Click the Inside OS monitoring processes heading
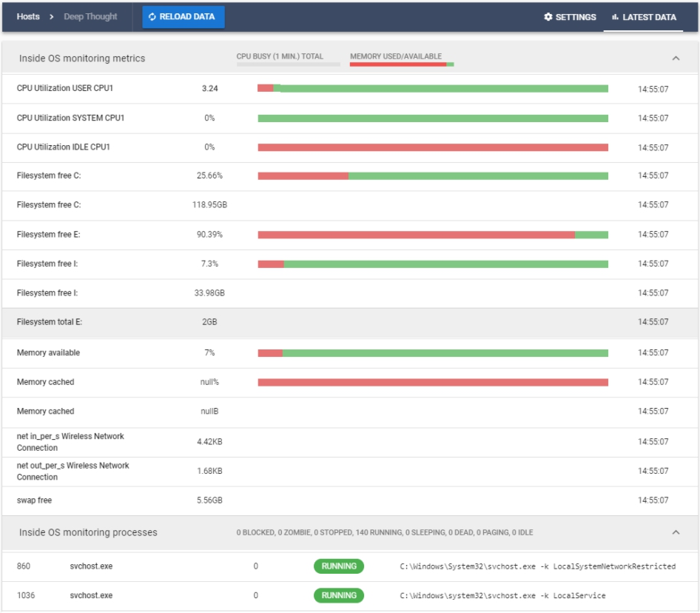The width and height of the screenshot is (700, 613). point(88,532)
